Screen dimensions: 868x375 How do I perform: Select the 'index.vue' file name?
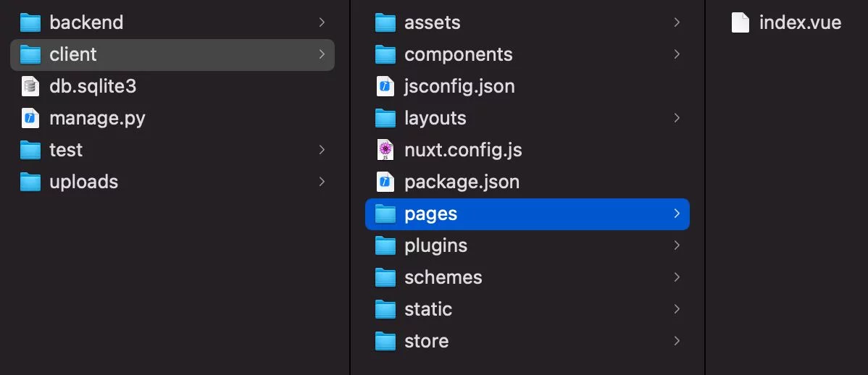tap(801, 22)
